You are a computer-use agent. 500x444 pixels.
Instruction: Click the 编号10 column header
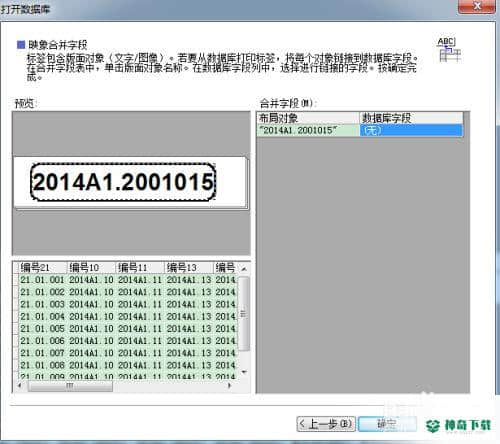pos(91,268)
